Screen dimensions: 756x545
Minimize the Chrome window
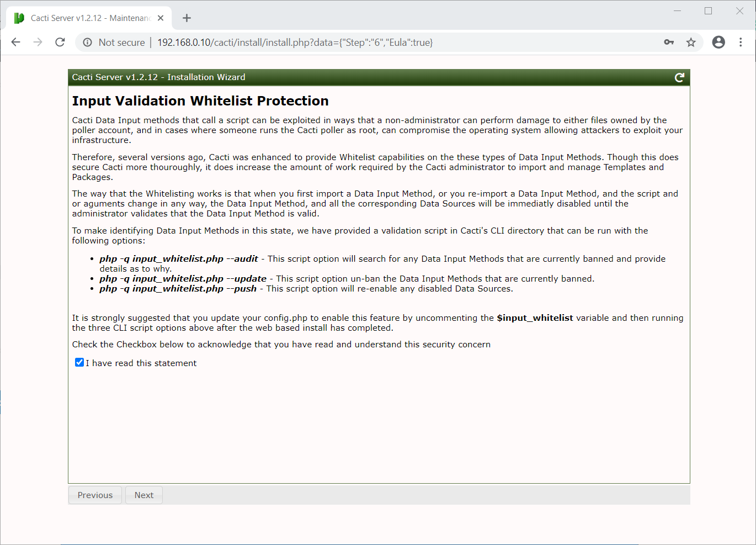(x=677, y=11)
